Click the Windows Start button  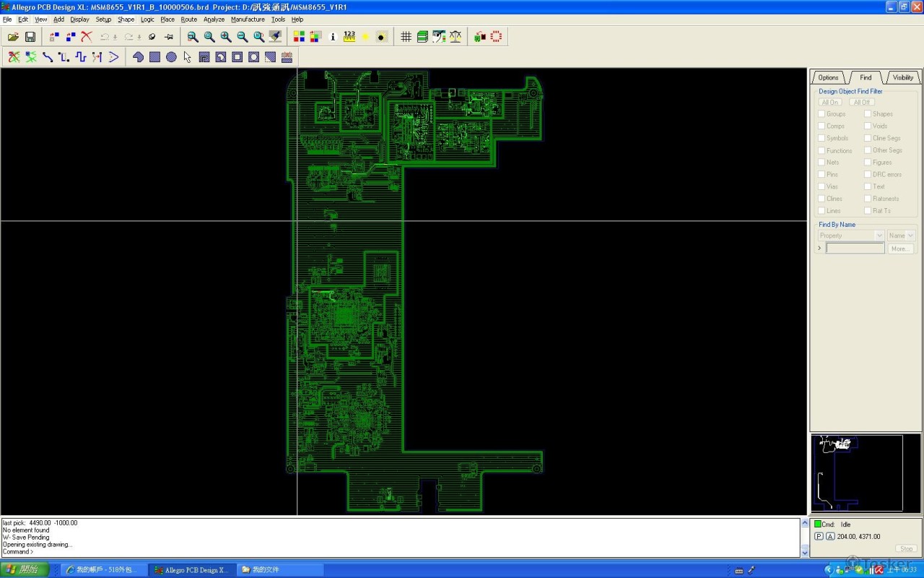point(25,569)
